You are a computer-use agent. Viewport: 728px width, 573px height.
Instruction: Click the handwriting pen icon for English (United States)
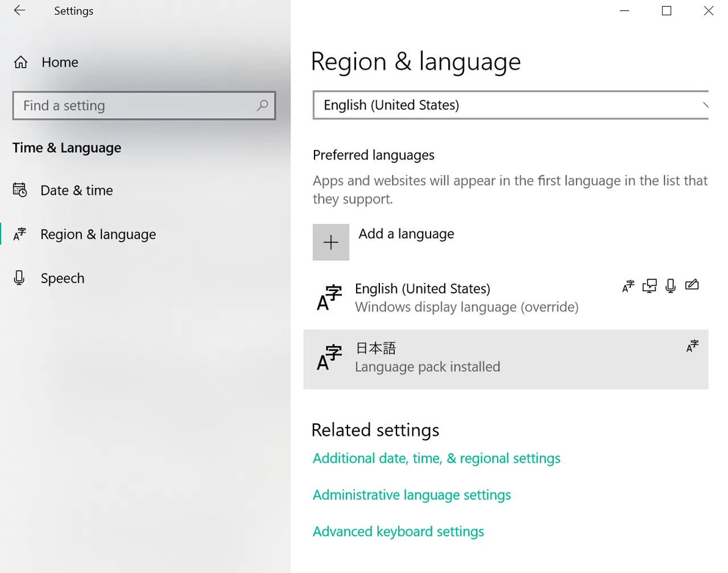692,286
